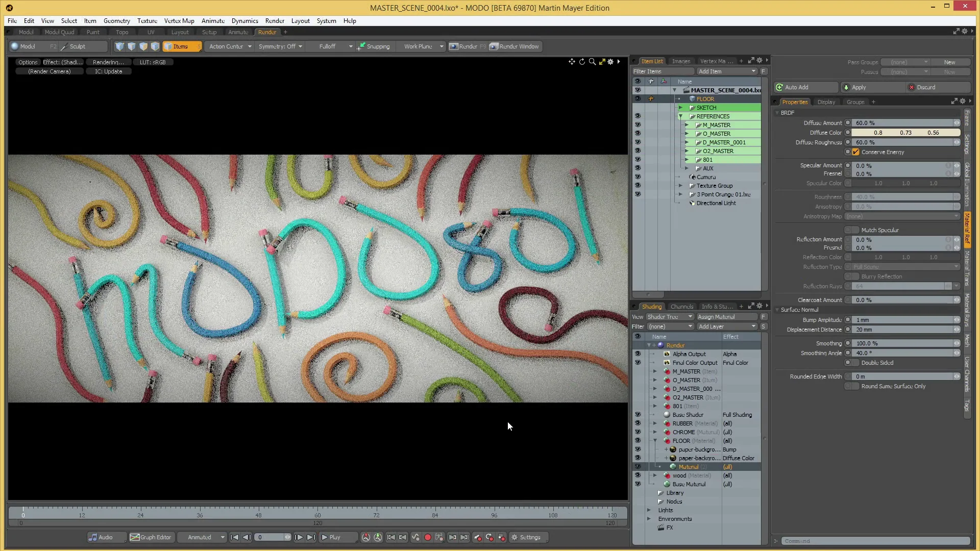Go to first frame
980x551 pixels.
coord(234,537)
